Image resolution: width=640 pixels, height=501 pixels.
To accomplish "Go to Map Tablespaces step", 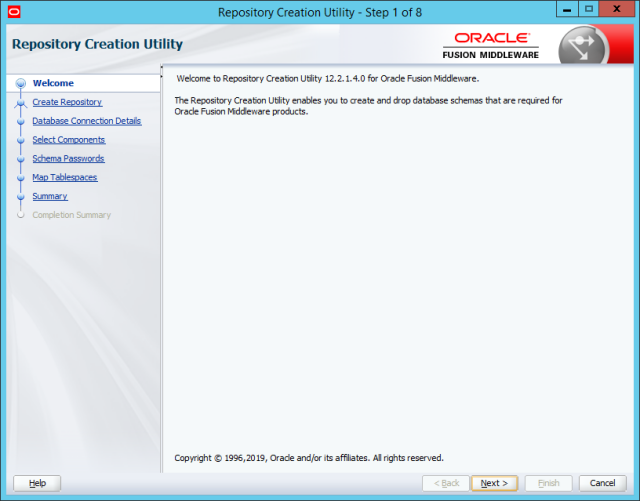I will click(x=65, y=177).
